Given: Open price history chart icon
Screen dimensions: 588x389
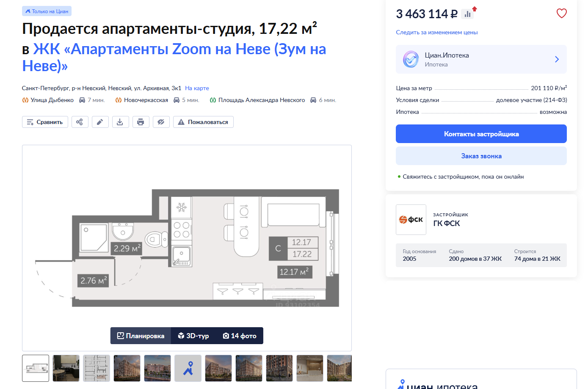Looking at the screenshot, I should coord(468,13).
